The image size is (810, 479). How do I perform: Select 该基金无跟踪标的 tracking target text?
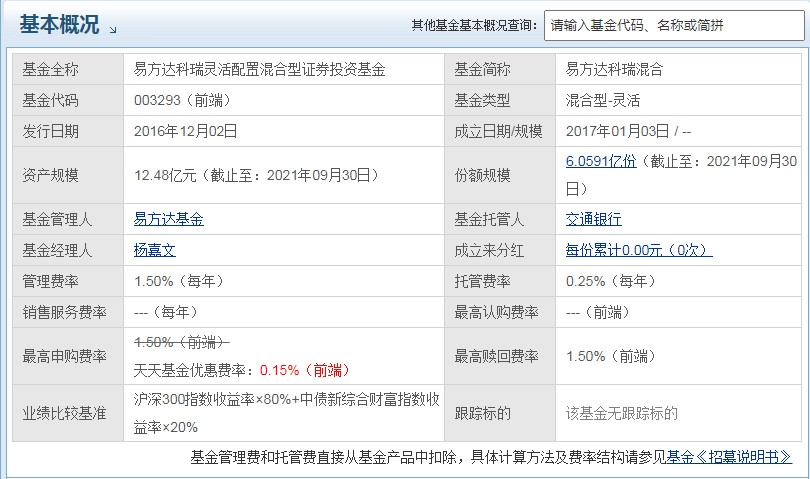(x=621, y=413)
